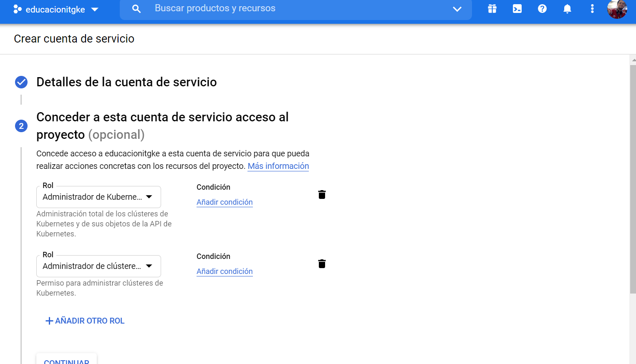Open the Administrador de Kubernetes role dropdown
The image size is (636, 364).
pyautogui.click(x=98, y=197)
